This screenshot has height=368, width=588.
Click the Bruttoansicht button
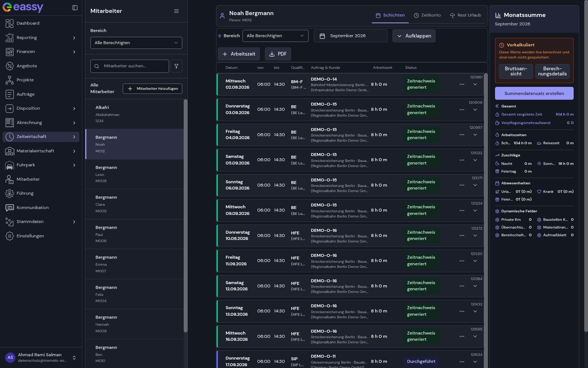[x=516, y=71]
